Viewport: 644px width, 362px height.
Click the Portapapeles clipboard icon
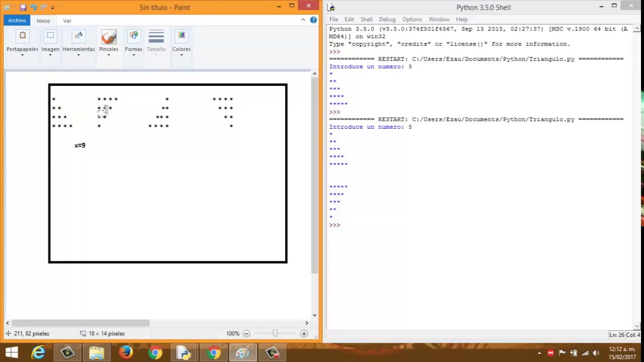22,36
